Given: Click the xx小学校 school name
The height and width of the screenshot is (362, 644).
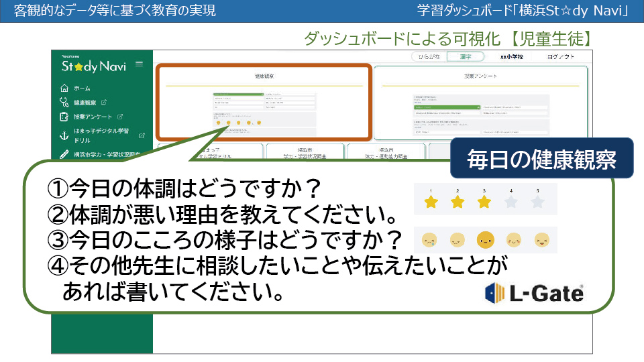Looking at the screenshot, I should pos(511,56).
